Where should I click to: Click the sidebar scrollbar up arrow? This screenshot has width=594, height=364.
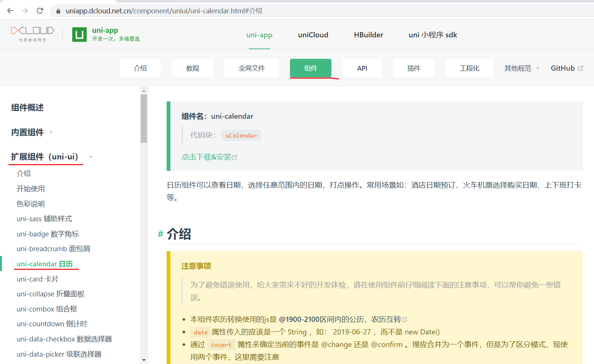144,91
